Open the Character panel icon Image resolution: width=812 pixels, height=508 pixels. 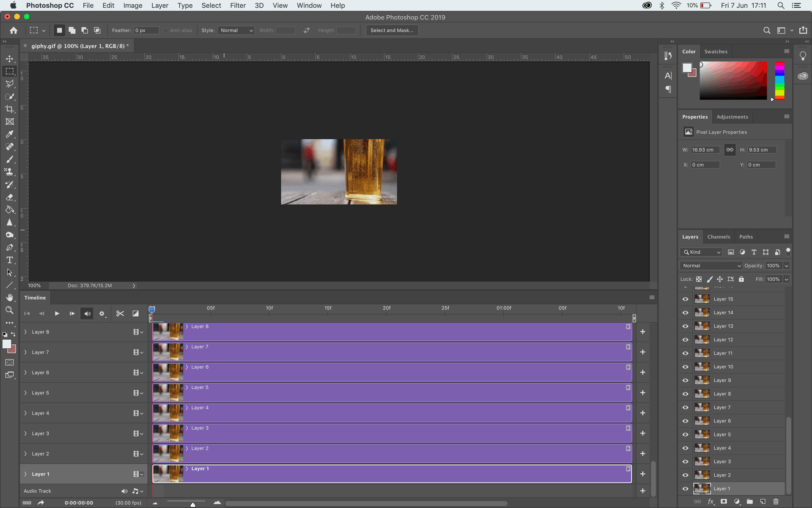pos(668,76)
